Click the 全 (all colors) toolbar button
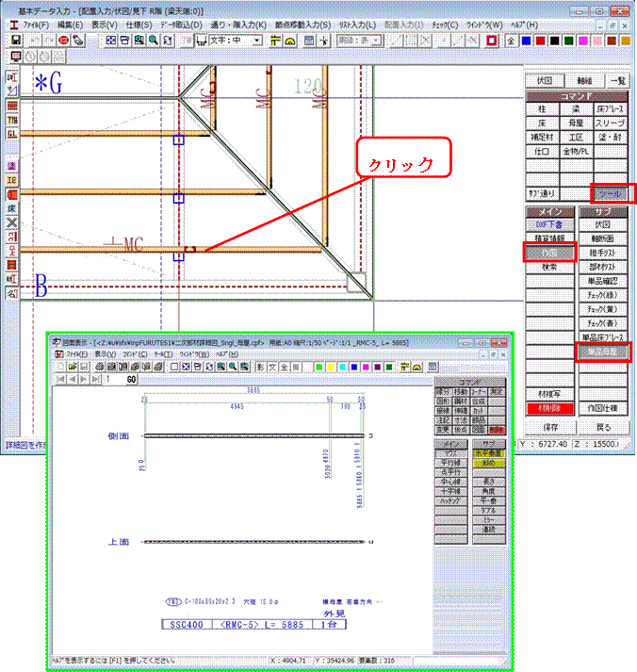Image resolution: width=637 pixels, height=672 pixels. pos(511,41)
